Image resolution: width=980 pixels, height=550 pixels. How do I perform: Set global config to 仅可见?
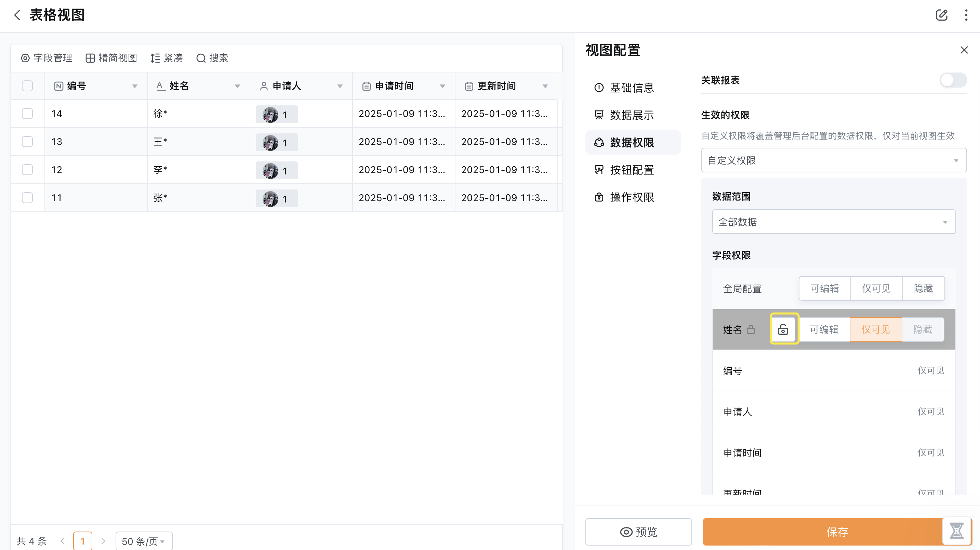point(876,289)
